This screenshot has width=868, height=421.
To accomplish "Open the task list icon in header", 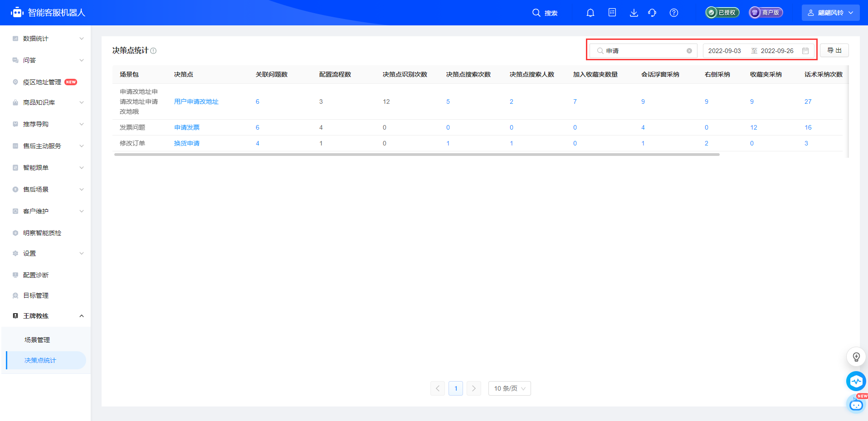I will 612,13.
